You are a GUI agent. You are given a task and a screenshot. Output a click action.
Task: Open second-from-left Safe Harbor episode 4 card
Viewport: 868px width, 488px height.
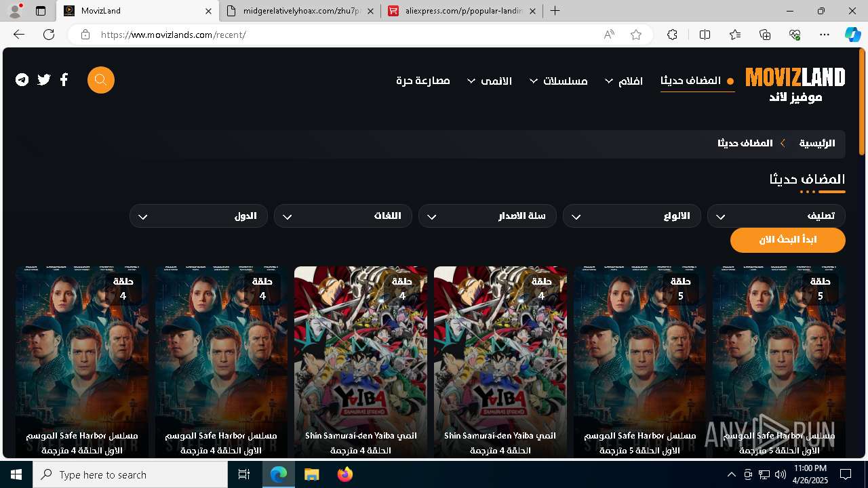[x=221, y=362]
